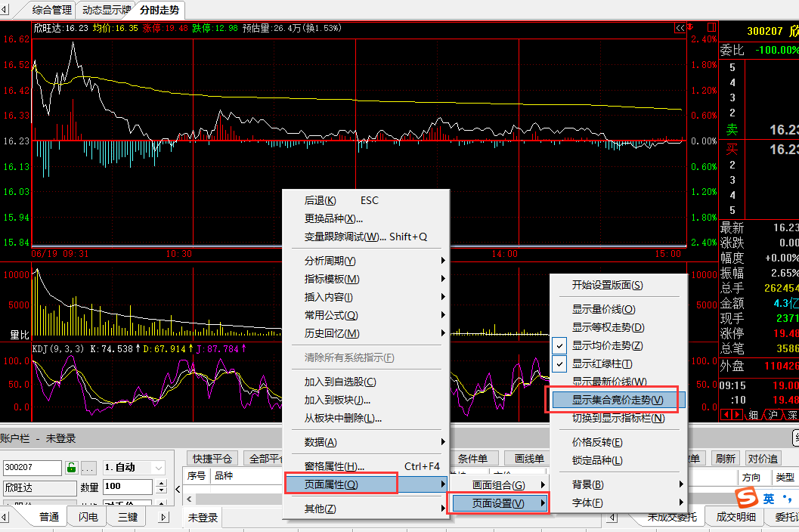Click the red left arrow under quote panel
This screenshot has width=799, height=532.
[727, 415]
